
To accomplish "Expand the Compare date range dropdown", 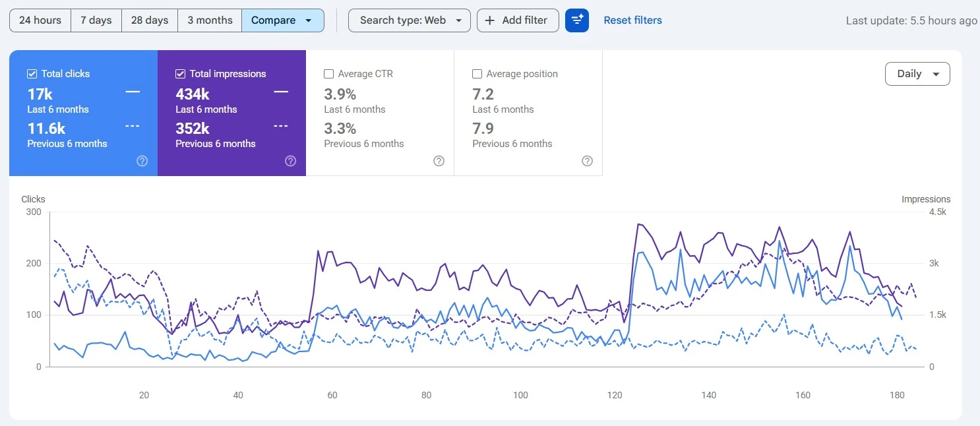I will (x=283, y=20).
